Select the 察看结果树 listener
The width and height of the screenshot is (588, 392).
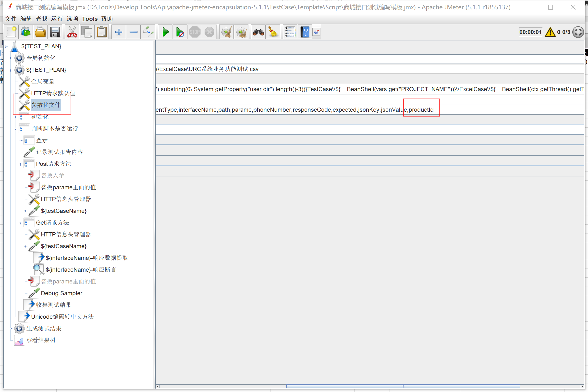coord(41,340)
